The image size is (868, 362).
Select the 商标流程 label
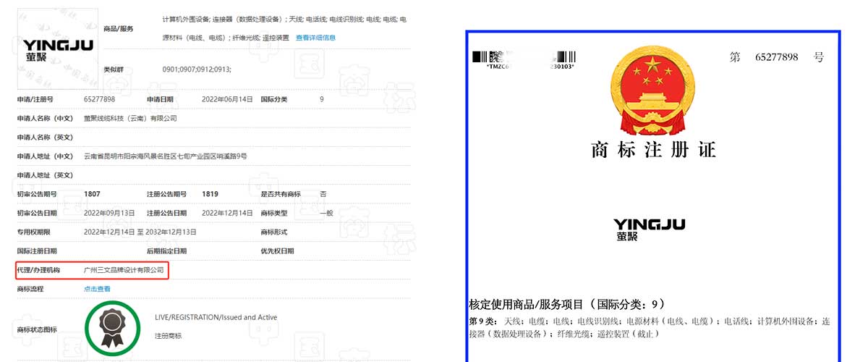tap(30, 289)
